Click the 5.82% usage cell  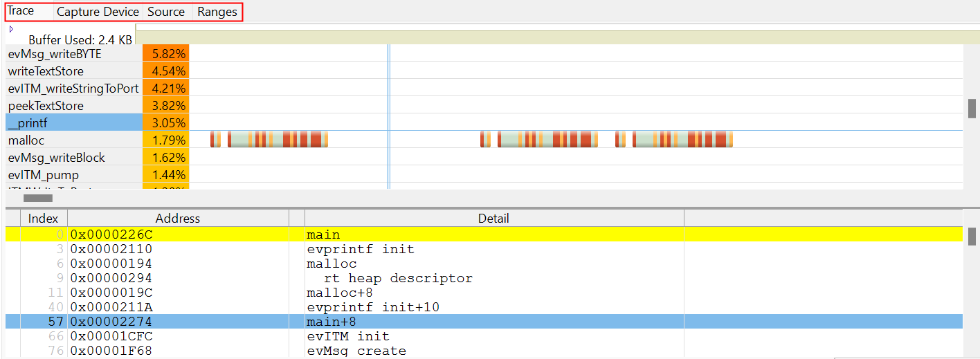tap(166, 54)
